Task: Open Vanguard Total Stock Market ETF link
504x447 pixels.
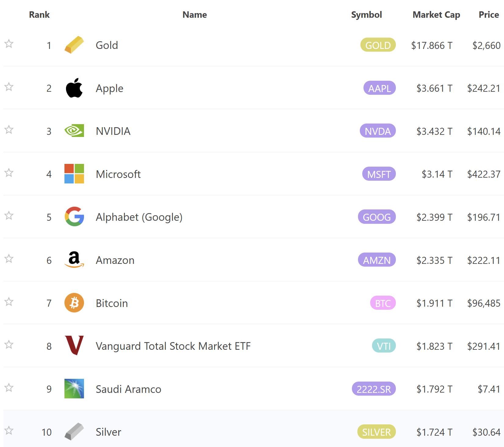Action: (x=173, y=346)
